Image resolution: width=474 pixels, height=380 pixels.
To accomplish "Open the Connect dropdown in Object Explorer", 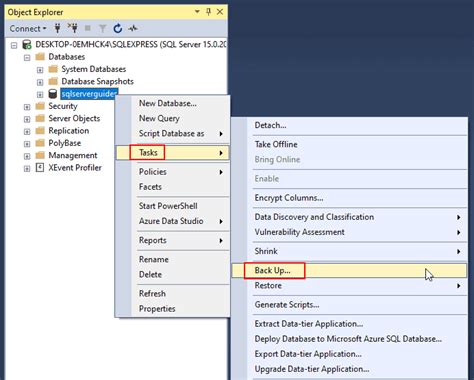I will [x=28, y=29].
